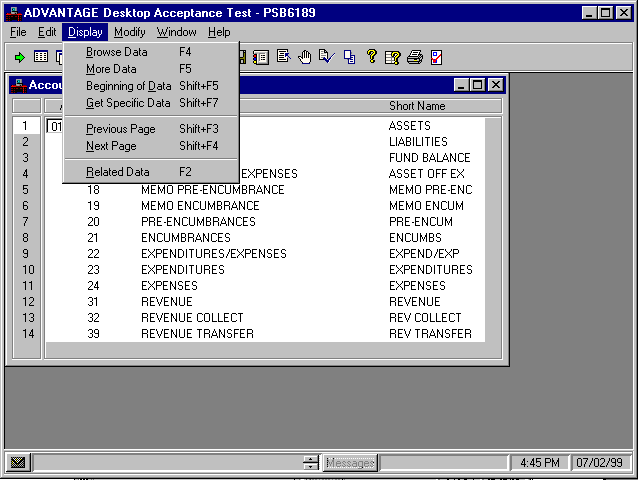The height and width of the screenshot is (480, 638).
Task: Click the green arrow toolbar icon
Action: tap(19, 57)
